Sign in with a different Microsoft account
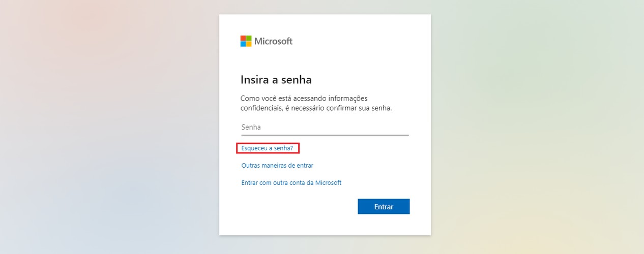This screenshot has height=254, width=644. 291,183
